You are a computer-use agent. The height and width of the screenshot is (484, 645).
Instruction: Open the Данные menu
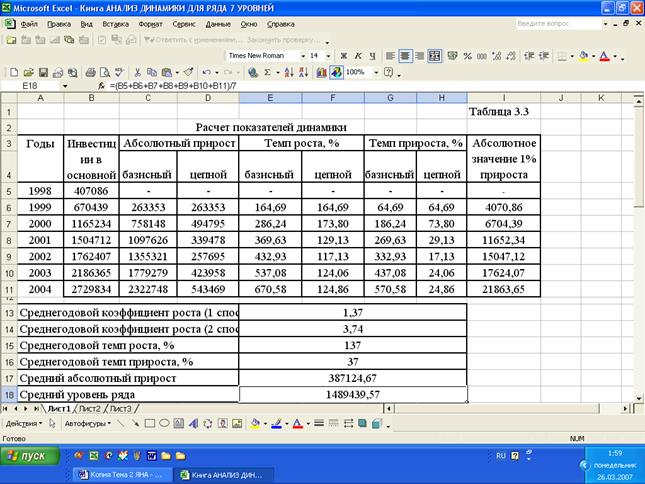pos(218,24)
